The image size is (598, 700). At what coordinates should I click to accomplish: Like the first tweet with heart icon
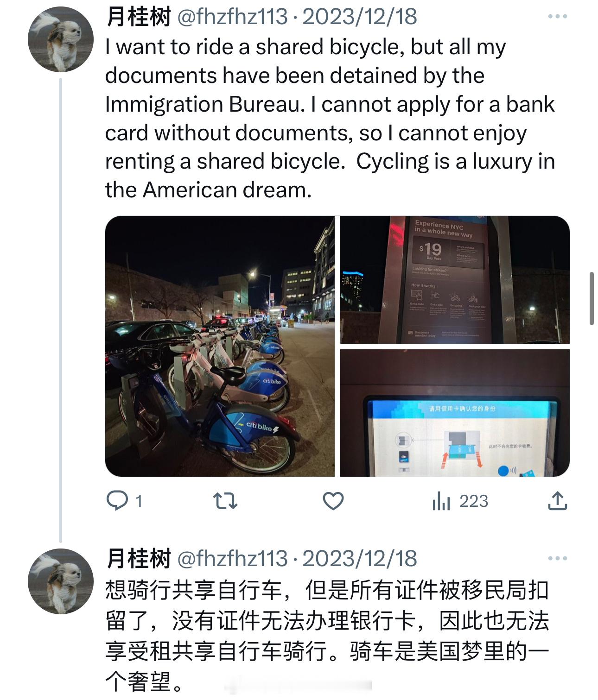point(333,501)
